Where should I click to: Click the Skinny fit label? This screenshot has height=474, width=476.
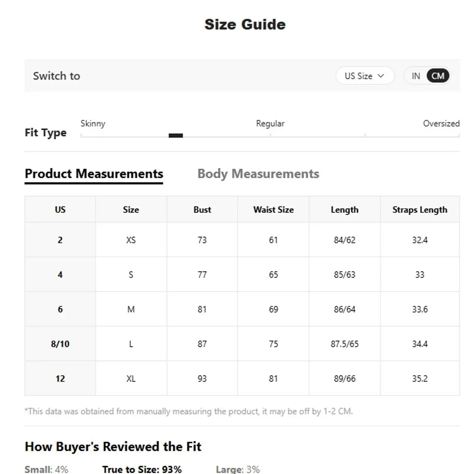point(93,124)
